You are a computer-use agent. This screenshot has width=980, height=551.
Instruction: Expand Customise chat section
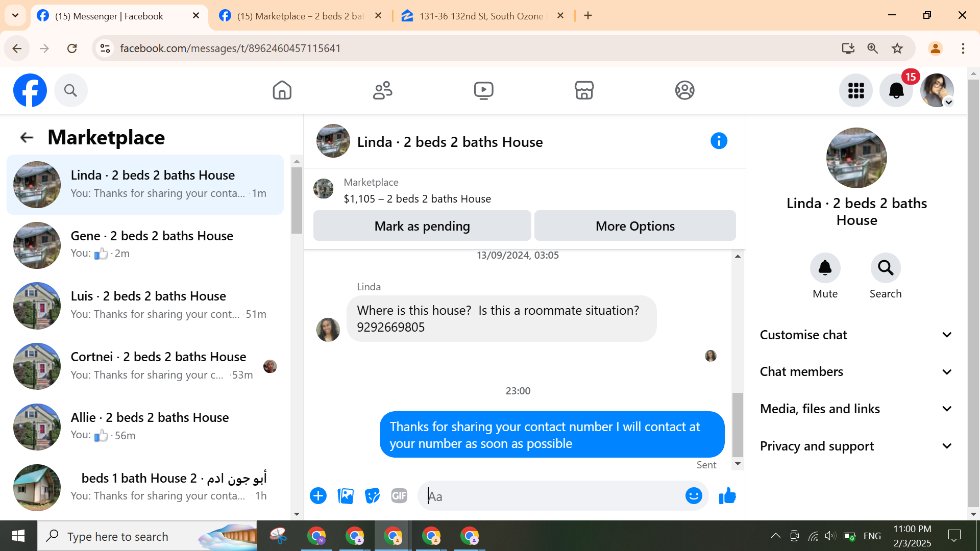[856, 335]
